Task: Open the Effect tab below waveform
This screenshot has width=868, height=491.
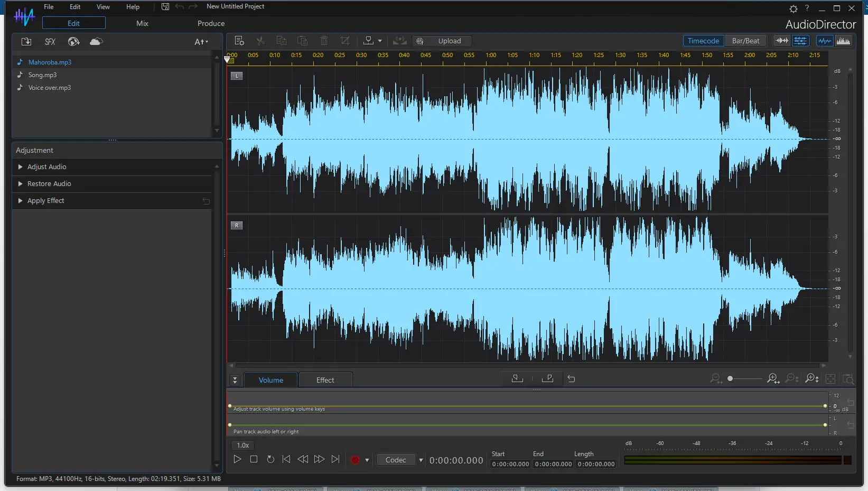Action: click(x=325, y=380)
